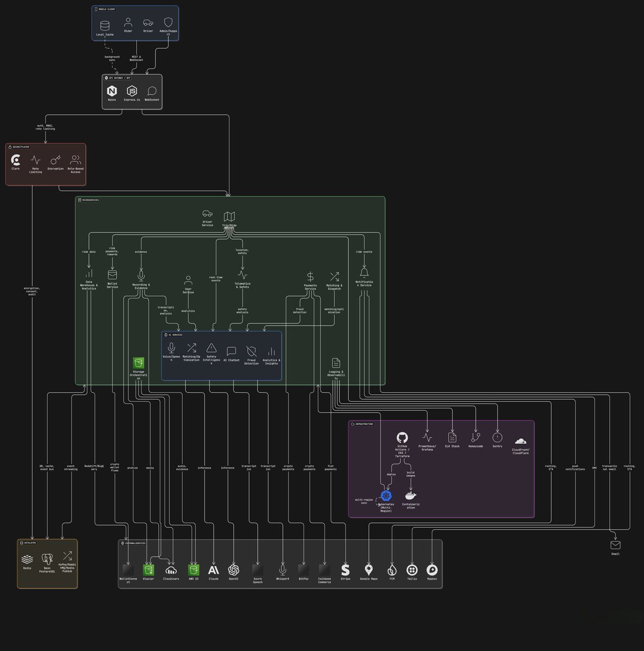Image resolution: width=644 pixels, height=651 pixels.
Task: Select the GitHub Actions logo
Action: pos(402,437)
